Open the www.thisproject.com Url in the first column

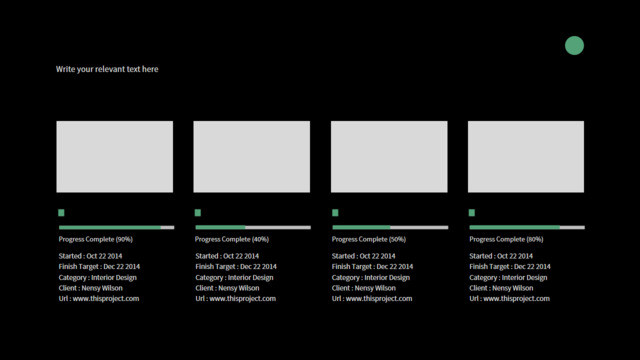tap(106, 298)
